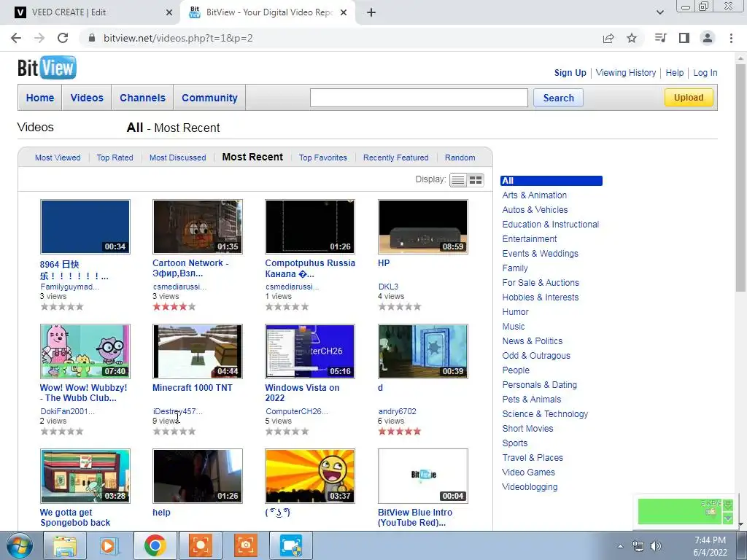Close the BitView tab
This screenshot has width=747, height=560.
pos(344,12)
